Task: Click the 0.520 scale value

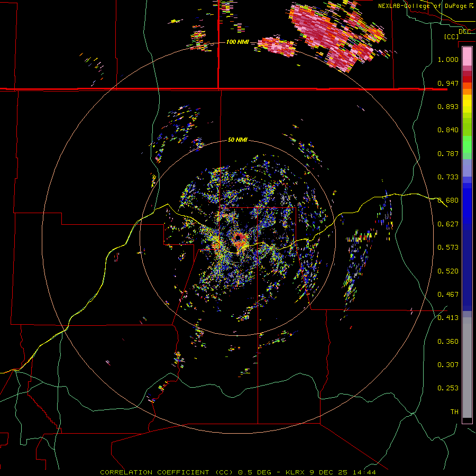Action: (448, 271)
